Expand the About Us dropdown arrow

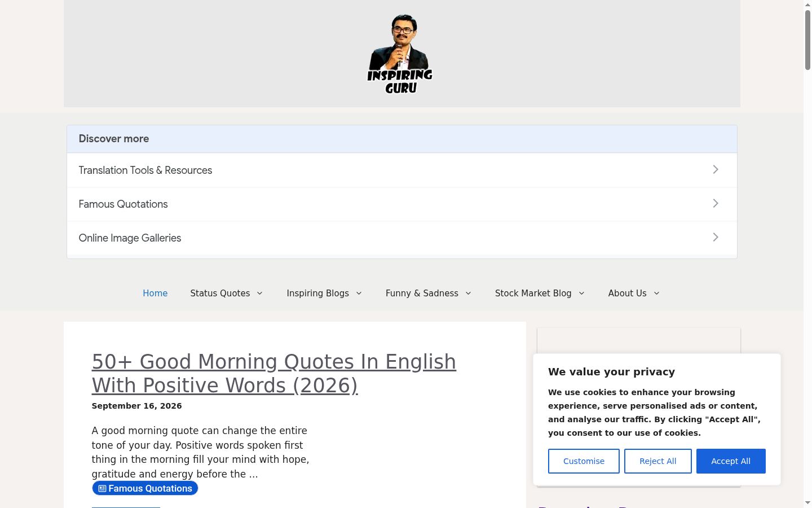656,294
